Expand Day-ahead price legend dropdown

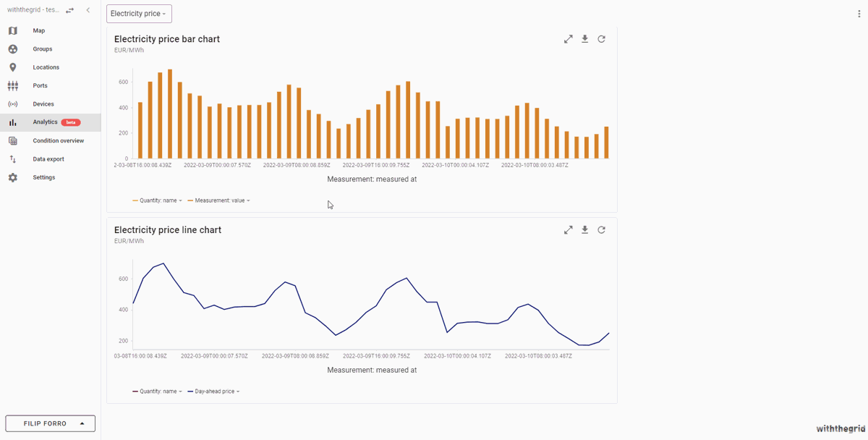point(216,392)
